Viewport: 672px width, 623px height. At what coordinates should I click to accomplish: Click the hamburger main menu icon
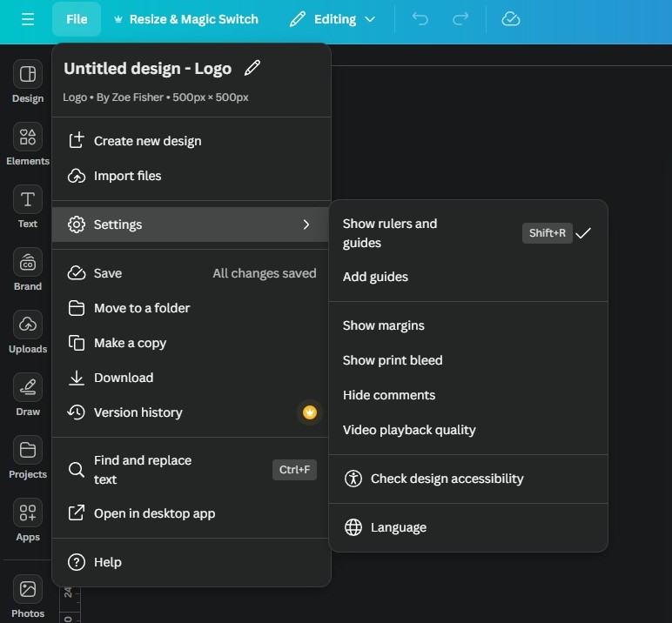pyautogui.click(x=28, y=19)
